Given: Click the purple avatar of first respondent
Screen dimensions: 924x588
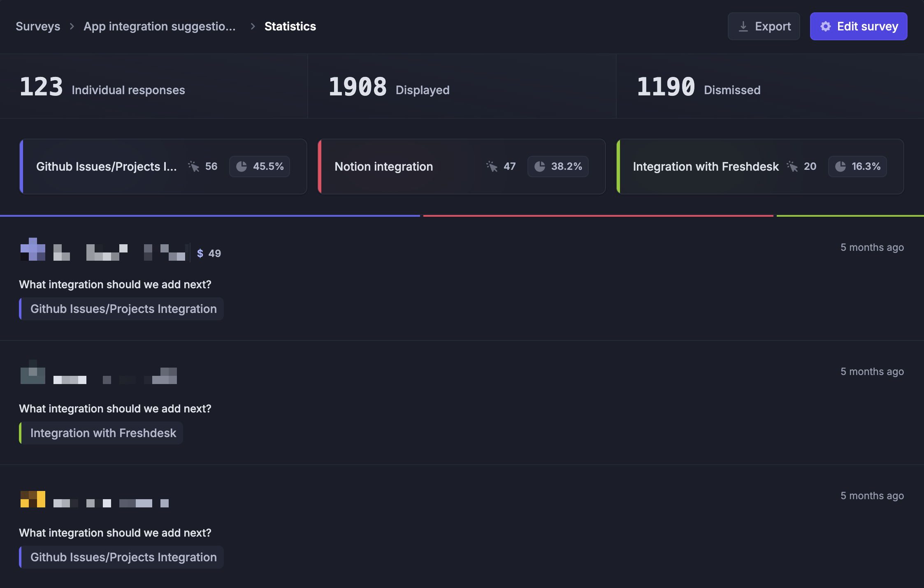Looking at the screenshot, I should [33, 249].
